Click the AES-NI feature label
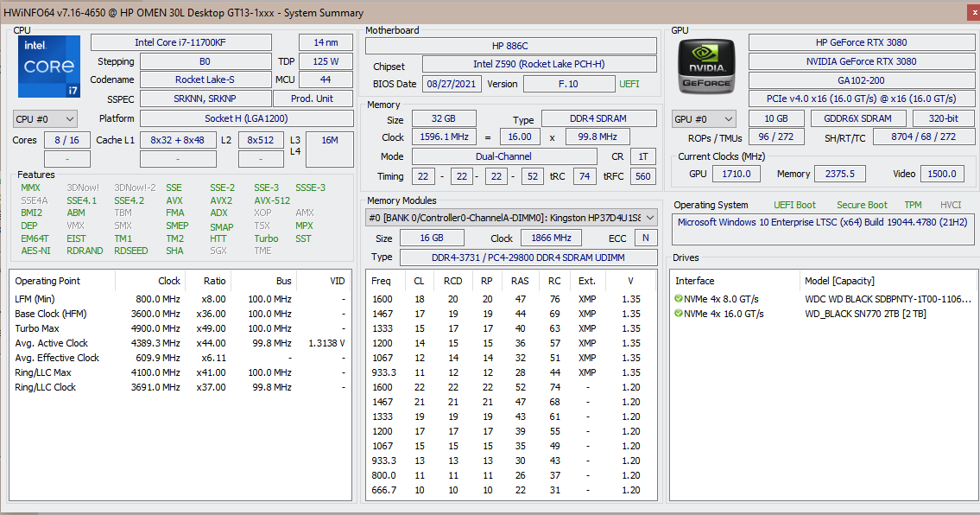This screenshot has width=980, height=515. (35, 251)
